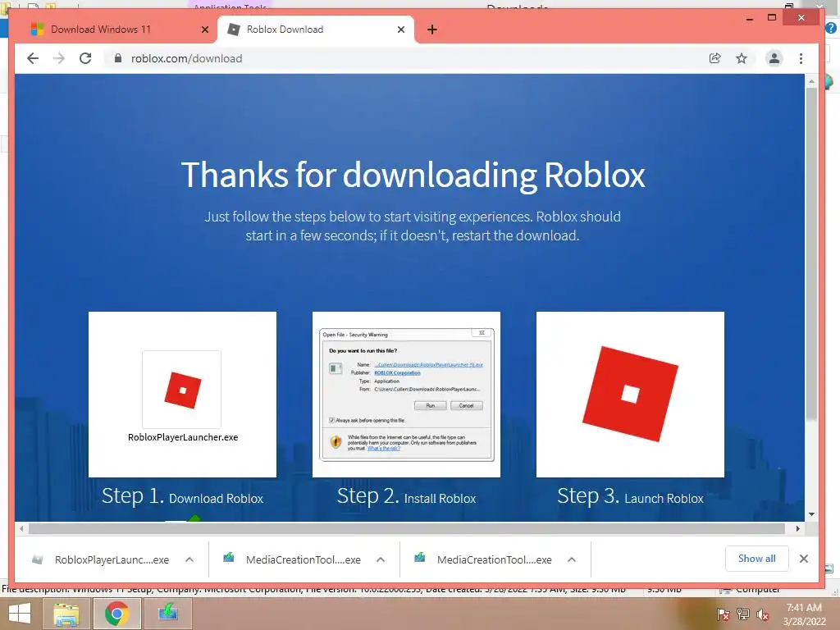Expand options for RobloxPlayerLauncher.exe download
This screenshot has width=840, height=630.
coord(189,559)
